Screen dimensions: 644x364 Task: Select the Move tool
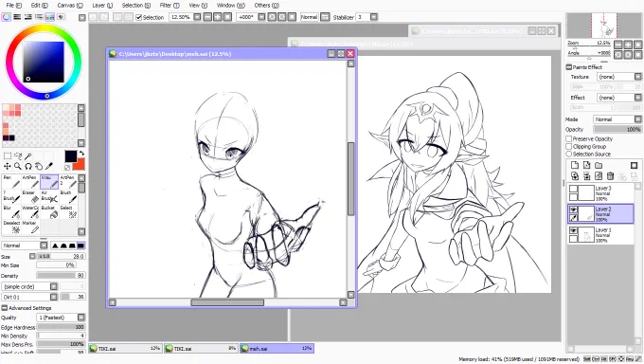pyautogui.click(x=8, y=166)
